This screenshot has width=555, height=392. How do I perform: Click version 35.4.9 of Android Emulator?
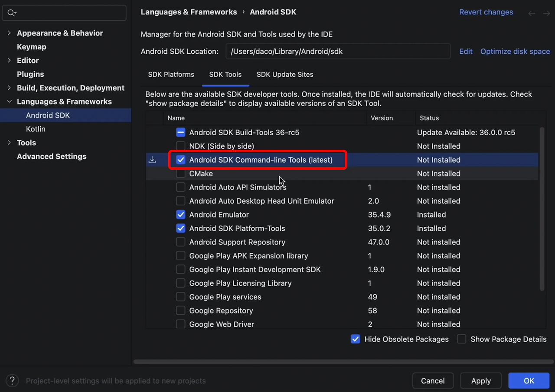coord(379,215)
